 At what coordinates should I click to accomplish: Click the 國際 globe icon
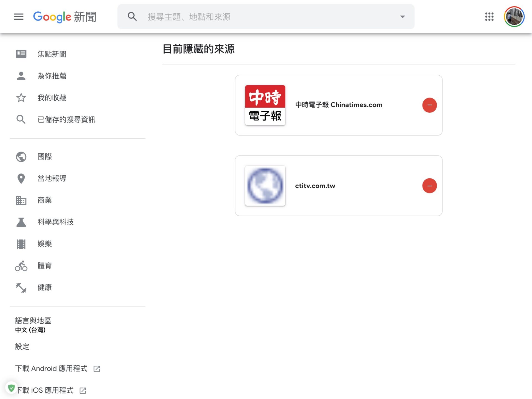pyautogui.click(x=21, y=157)
